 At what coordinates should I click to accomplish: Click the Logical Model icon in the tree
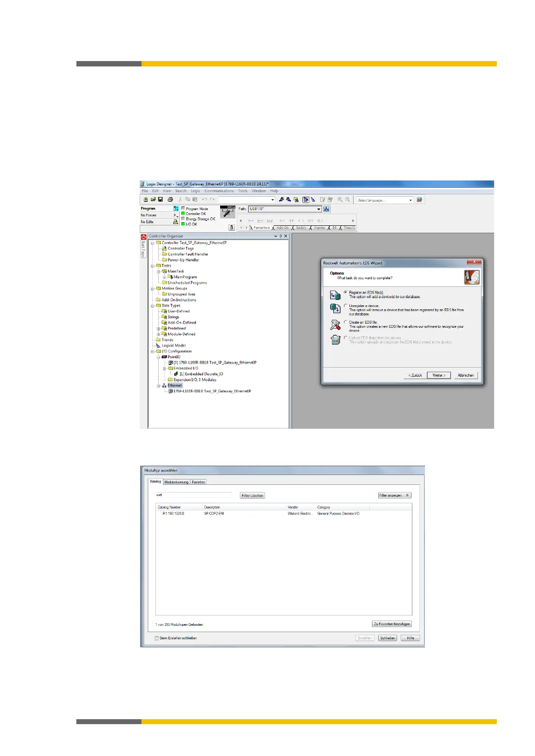click(158, 346)
